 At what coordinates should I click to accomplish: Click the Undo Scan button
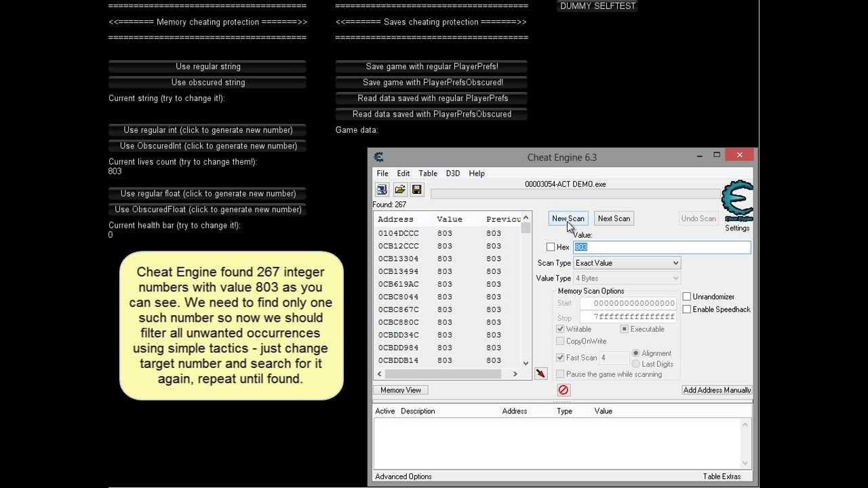(698, 218)
